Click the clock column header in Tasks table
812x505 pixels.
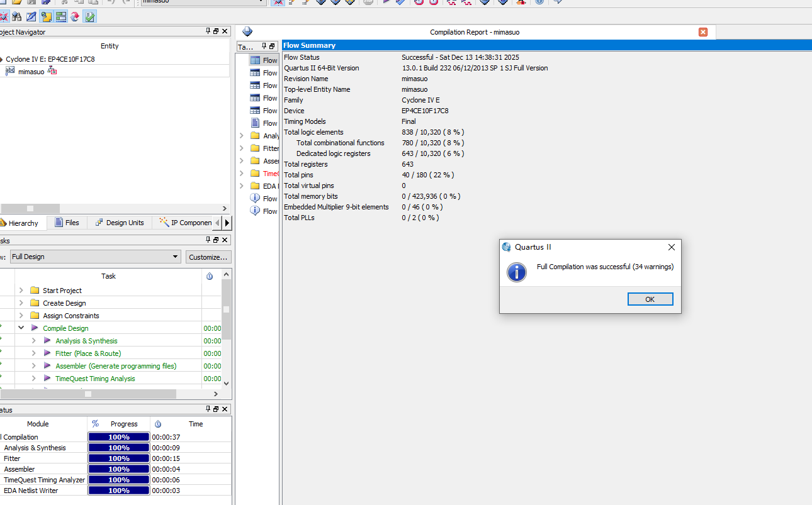pos(210,276)
